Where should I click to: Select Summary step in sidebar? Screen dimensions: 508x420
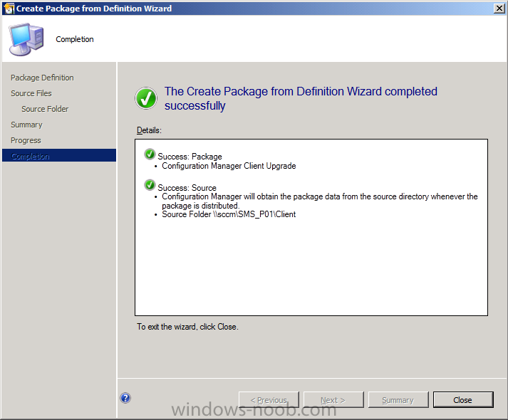point(26,125)
